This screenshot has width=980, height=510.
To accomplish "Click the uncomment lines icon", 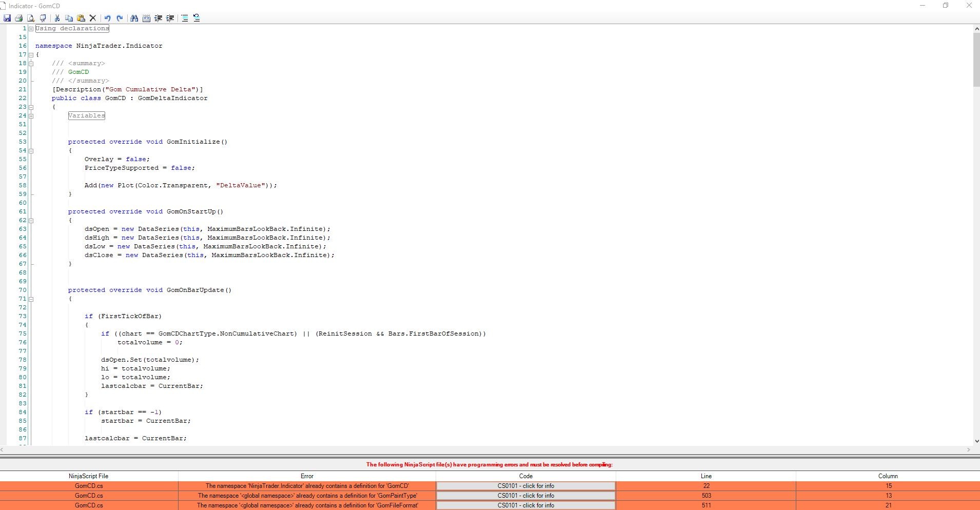I will [197, 18].
